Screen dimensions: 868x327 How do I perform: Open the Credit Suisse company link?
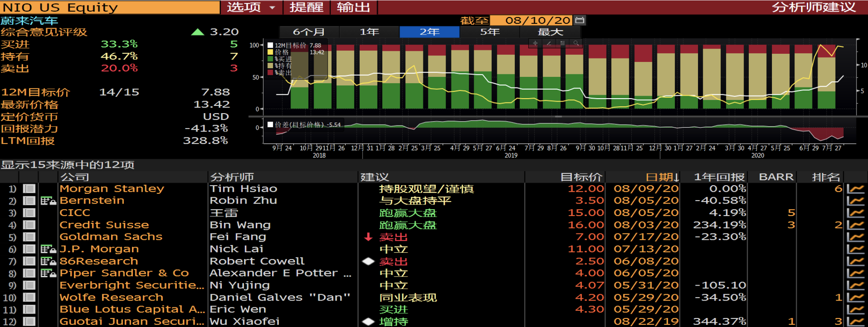104,225
